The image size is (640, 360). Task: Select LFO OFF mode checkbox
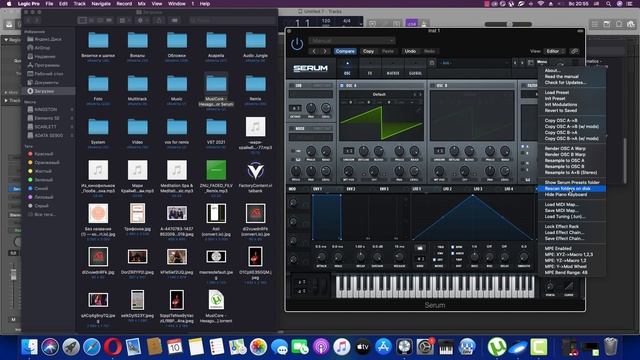pos(435,260)
